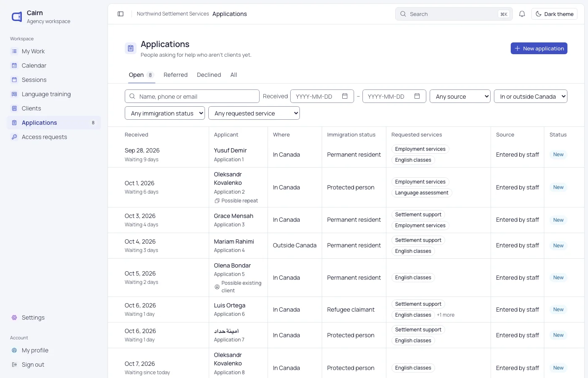Open the calendar picker on end date
The width and height of the screenshot is (588, 378).
point(417,96)
